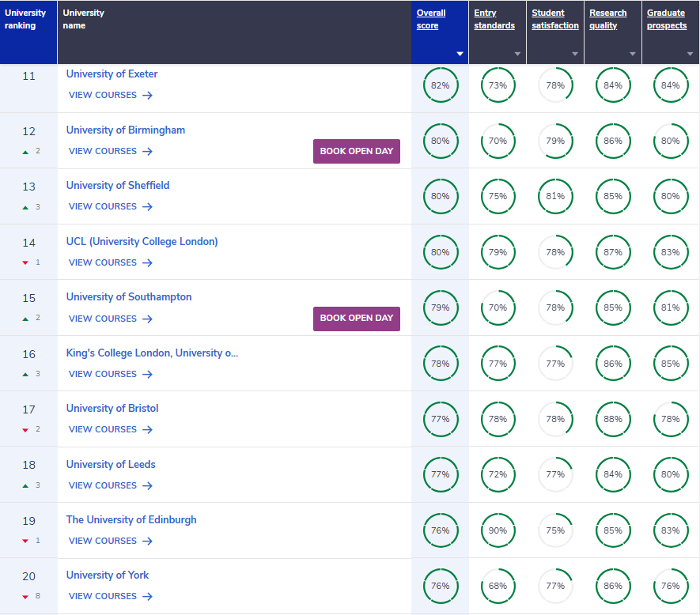700x615 pixels.
Task: Click the red down arrow under Bristol's rank 17
Action: point(25,430)
